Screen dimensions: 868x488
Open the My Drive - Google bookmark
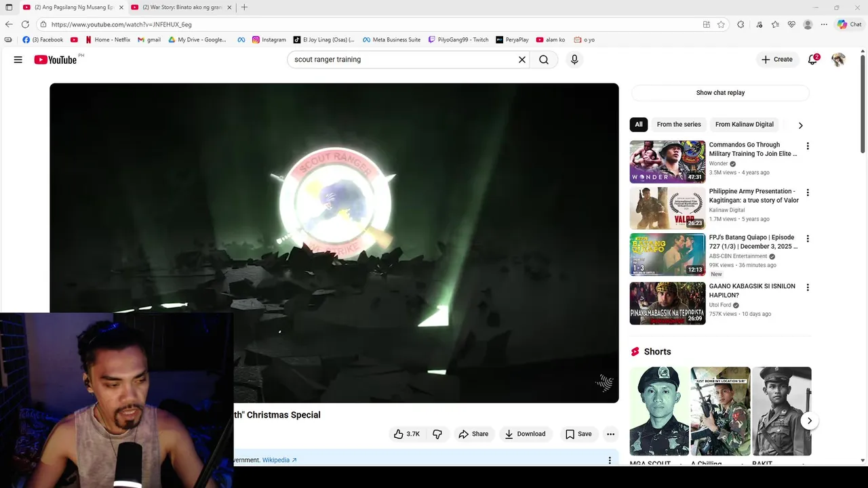[x=197, y=40]
